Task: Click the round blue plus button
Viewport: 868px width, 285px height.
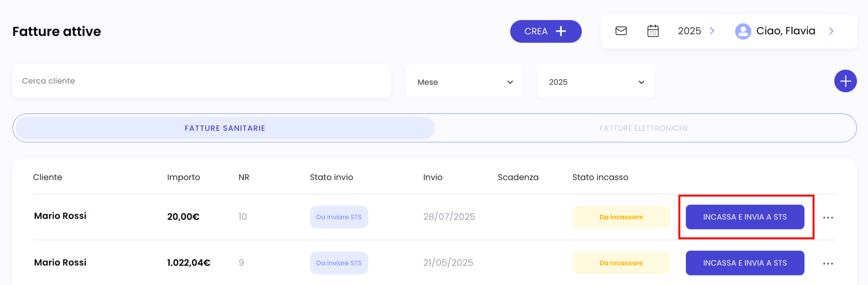Action: tap(845, 81)
